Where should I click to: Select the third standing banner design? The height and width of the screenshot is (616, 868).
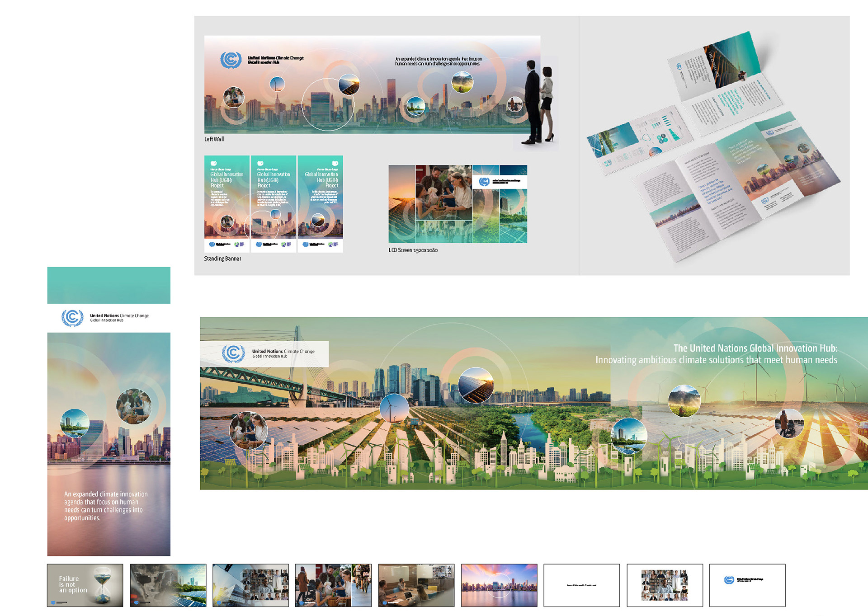point(320,203)
